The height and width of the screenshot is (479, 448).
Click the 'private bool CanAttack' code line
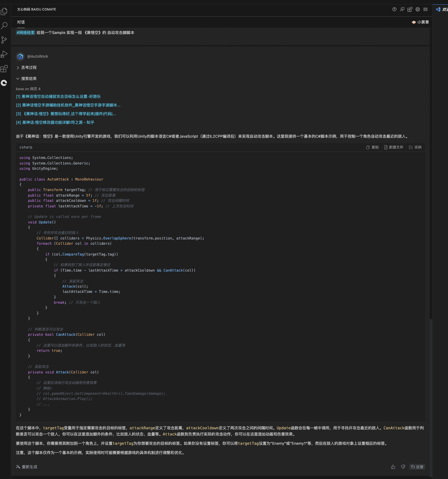[x=67, y=335]
